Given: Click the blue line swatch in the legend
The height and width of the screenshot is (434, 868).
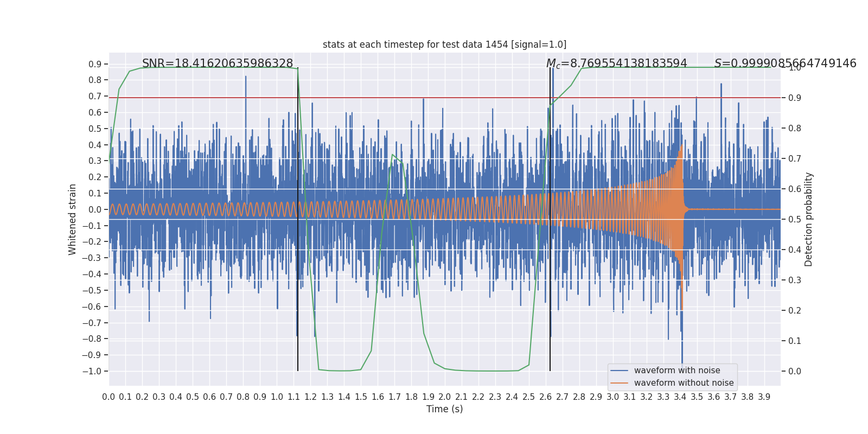Looking at the screenshot, I should click(x=619, y=371).
